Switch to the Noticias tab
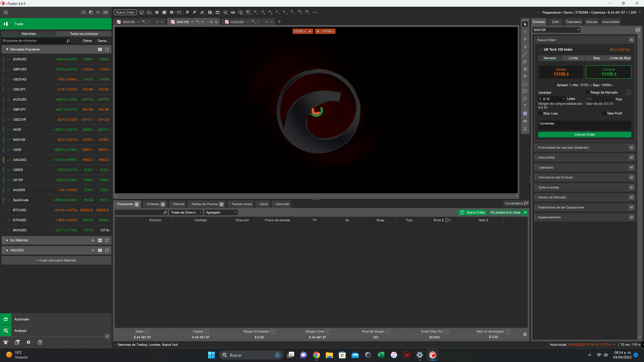The height and width of the screenshot is (362, 644). tap(592, 22)
